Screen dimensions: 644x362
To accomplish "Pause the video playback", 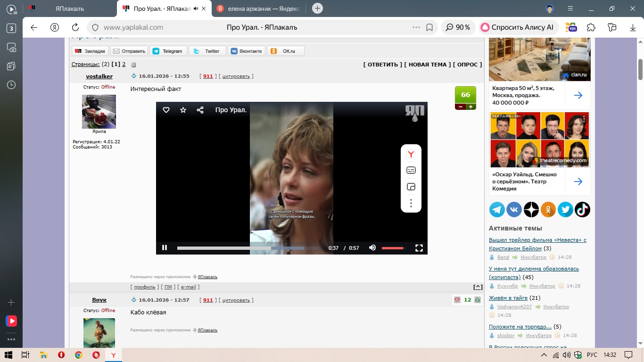I will [x=165, y=247].
